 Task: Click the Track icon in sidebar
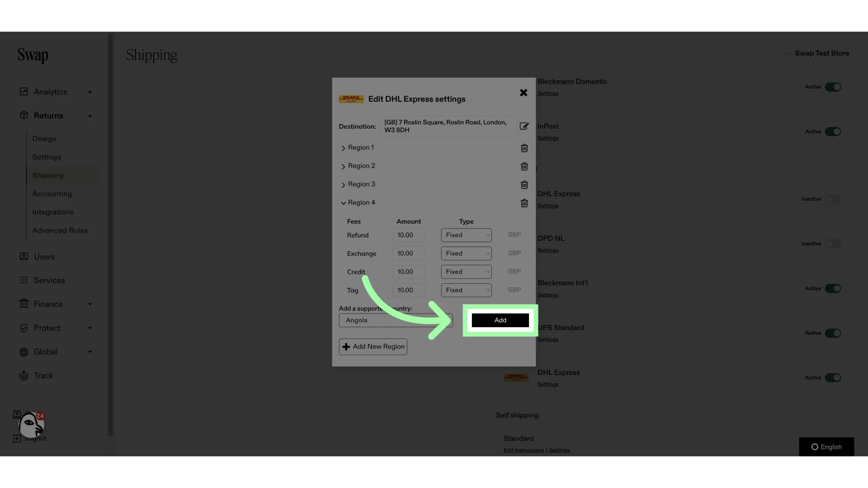(x=24, y=375)
